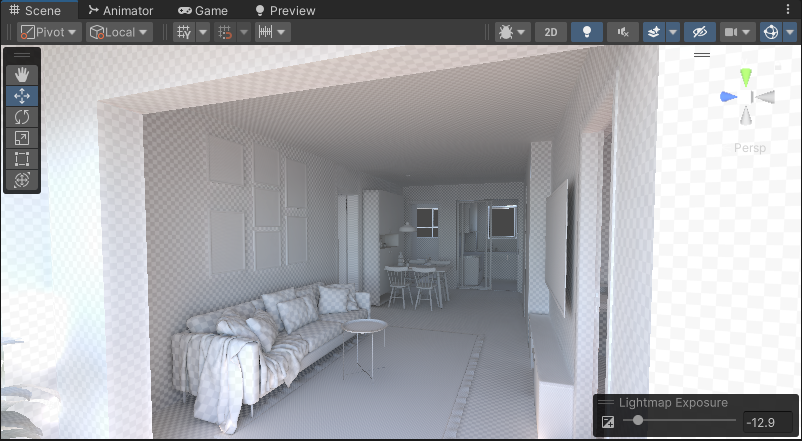The width and height of the screenshot is (802, 441).
Task: Switch to the Animator tab
Action: pyautogui.click(x=120, y=10)
